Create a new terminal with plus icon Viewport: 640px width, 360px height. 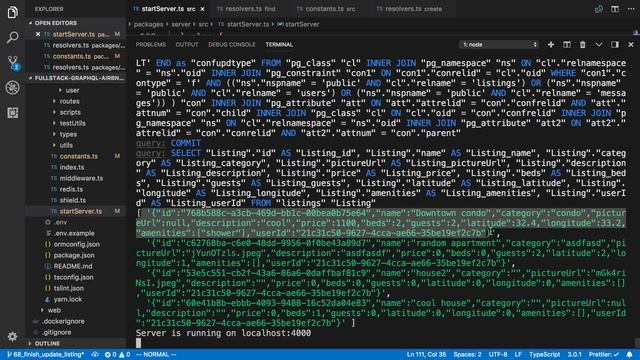pos(551,44)
